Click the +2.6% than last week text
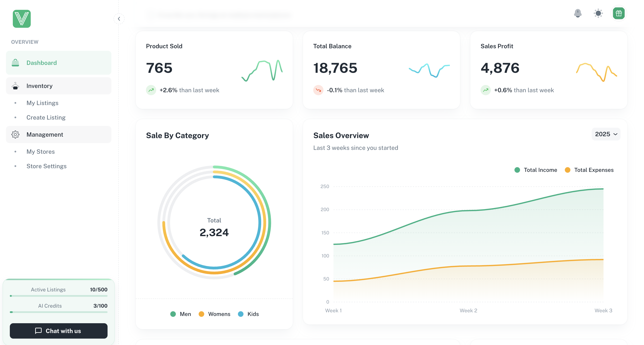This screenshot has height=345, width=644. 189,90
